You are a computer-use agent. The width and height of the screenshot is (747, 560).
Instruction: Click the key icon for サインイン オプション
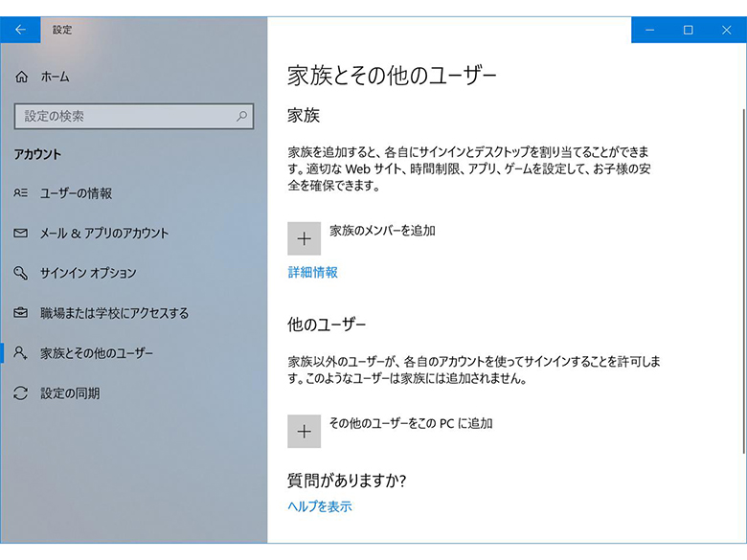coord(21,274)
